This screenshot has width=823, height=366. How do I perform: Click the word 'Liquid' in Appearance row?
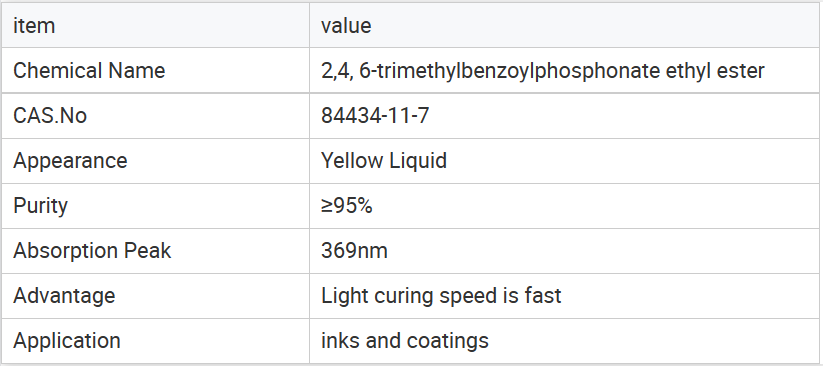click(x=418, y=161)
